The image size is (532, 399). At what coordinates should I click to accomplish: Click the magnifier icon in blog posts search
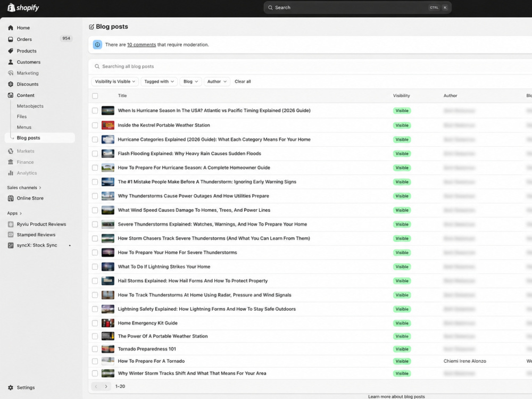pos(97,66)
